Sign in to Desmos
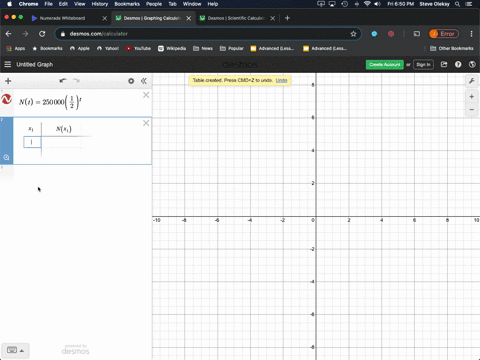Viewport: 480px width, 360px height. coord(423,65)
